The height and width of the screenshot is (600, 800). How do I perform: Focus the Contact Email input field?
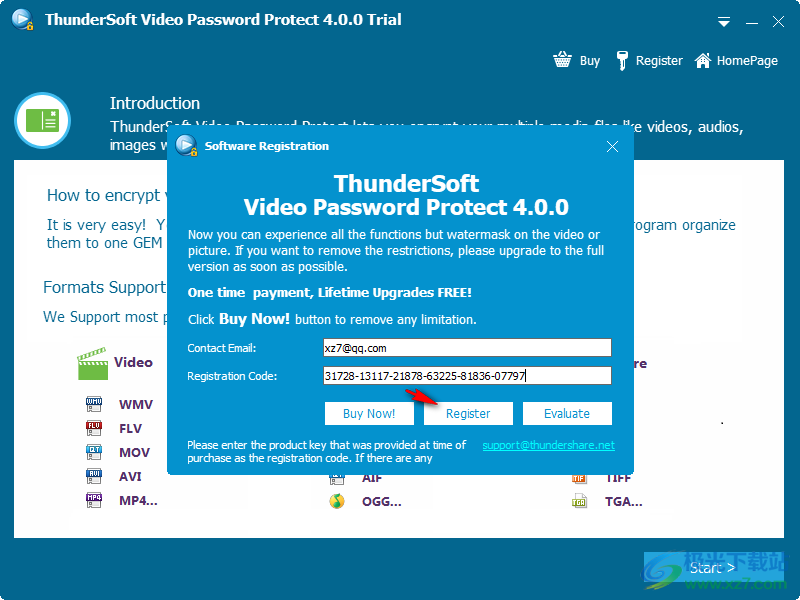(x=467, y=348)
